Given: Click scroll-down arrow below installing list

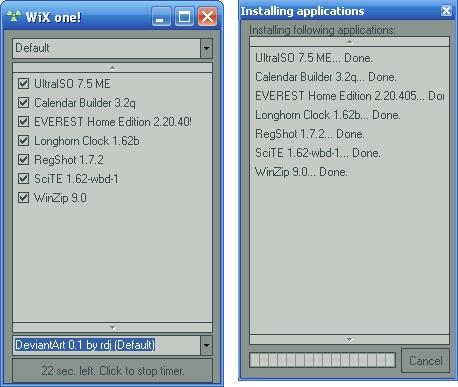Looking at the screenshot, I should coord(349,339).
